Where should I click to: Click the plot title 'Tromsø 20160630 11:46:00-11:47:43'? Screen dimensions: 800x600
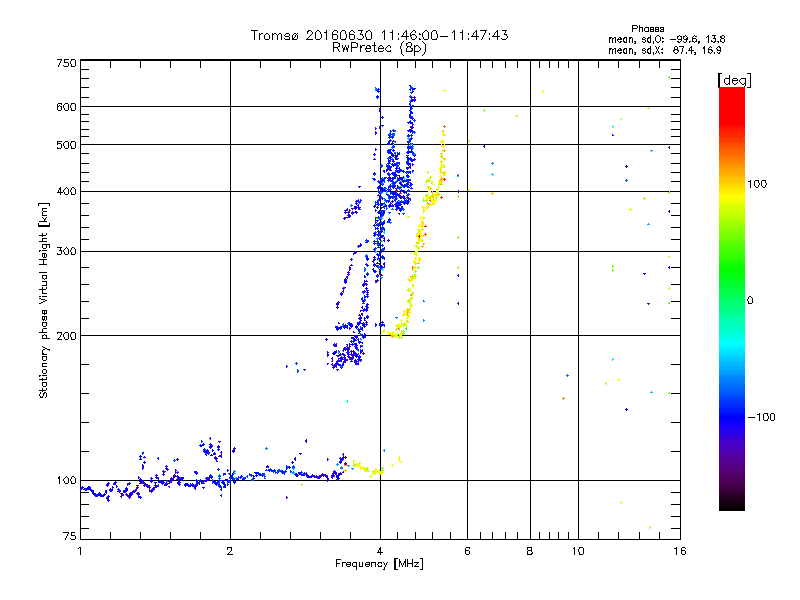tap(379, 35)
